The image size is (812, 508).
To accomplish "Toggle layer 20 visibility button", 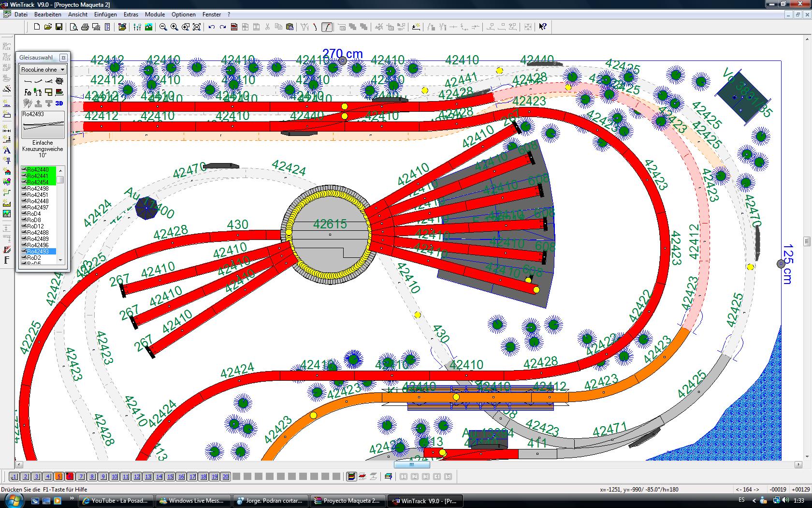I will point(226,477).
